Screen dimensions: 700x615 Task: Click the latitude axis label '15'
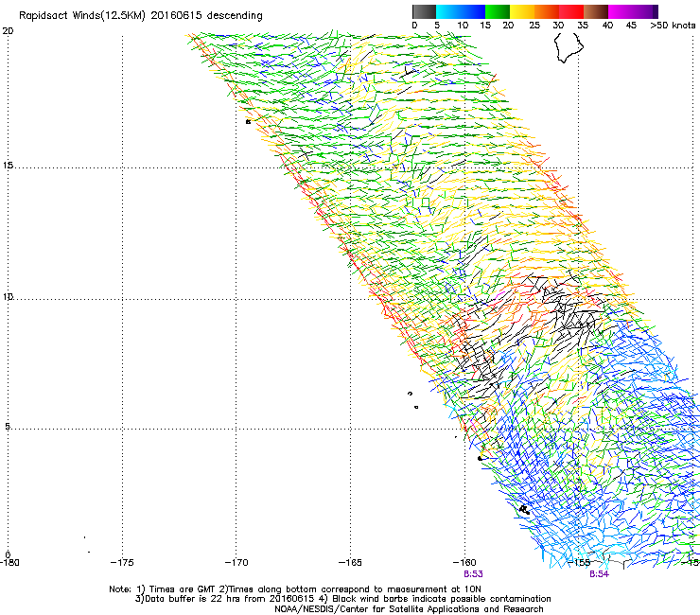point(8,166)
